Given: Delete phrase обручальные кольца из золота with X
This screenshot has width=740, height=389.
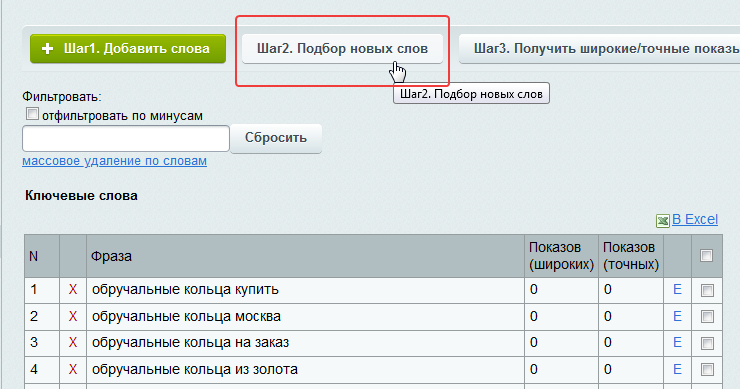Looking at the screenshot, I should (x=73, y=369).
